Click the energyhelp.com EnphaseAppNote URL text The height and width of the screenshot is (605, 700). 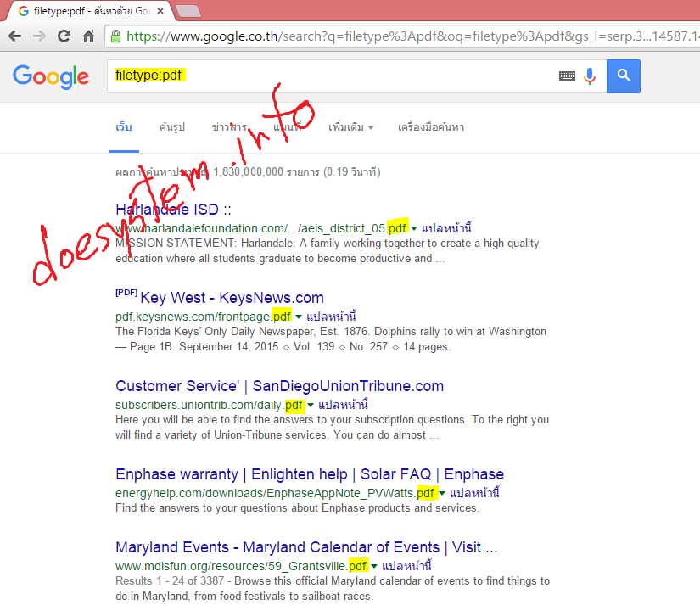275,493
